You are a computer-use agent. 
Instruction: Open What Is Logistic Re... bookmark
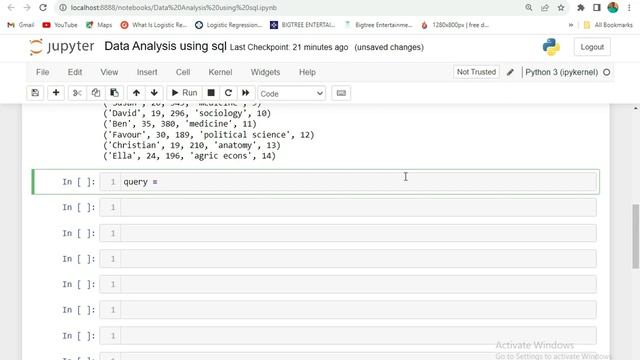point(154,25)
